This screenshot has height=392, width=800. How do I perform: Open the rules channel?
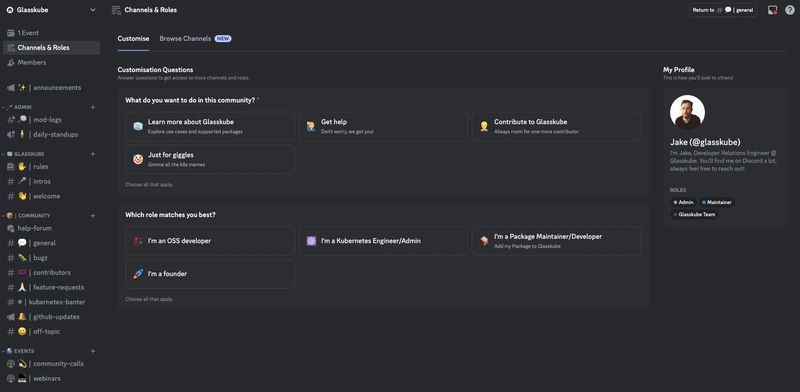[x=51, y=166]
